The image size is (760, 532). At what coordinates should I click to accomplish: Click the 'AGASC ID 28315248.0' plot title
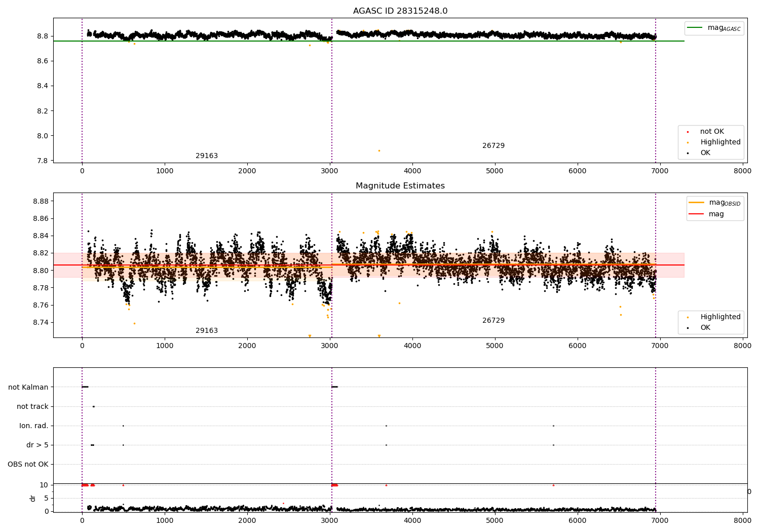tap(400, 11)
